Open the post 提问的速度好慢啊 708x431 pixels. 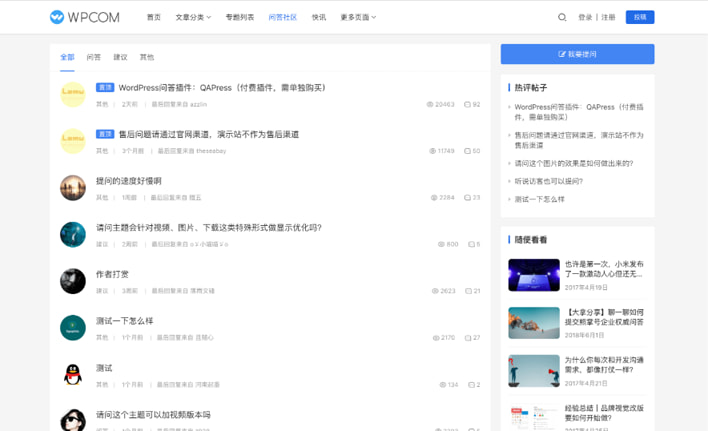click(x=129, y=181)
